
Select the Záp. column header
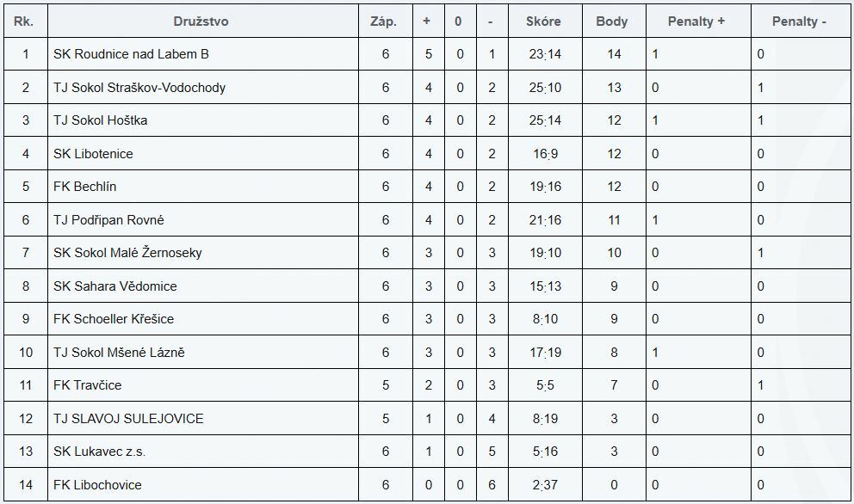point(383,22)
